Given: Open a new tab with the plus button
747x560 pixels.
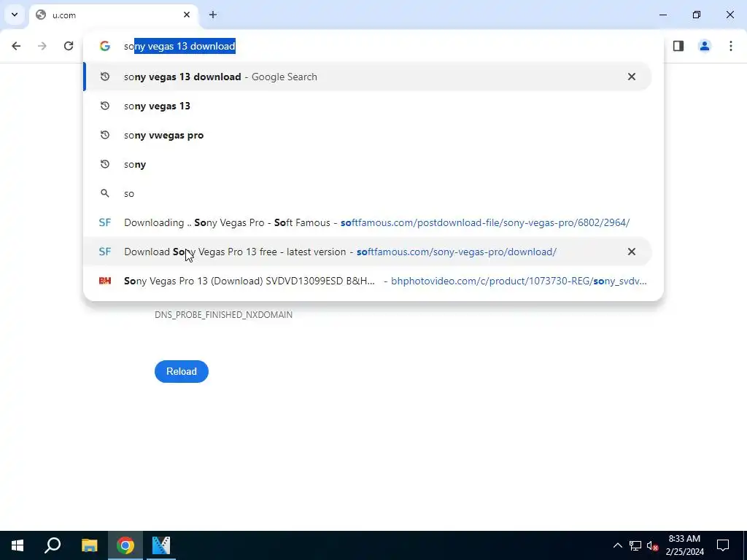Looking at the screenshot, I should pos(213,15).
